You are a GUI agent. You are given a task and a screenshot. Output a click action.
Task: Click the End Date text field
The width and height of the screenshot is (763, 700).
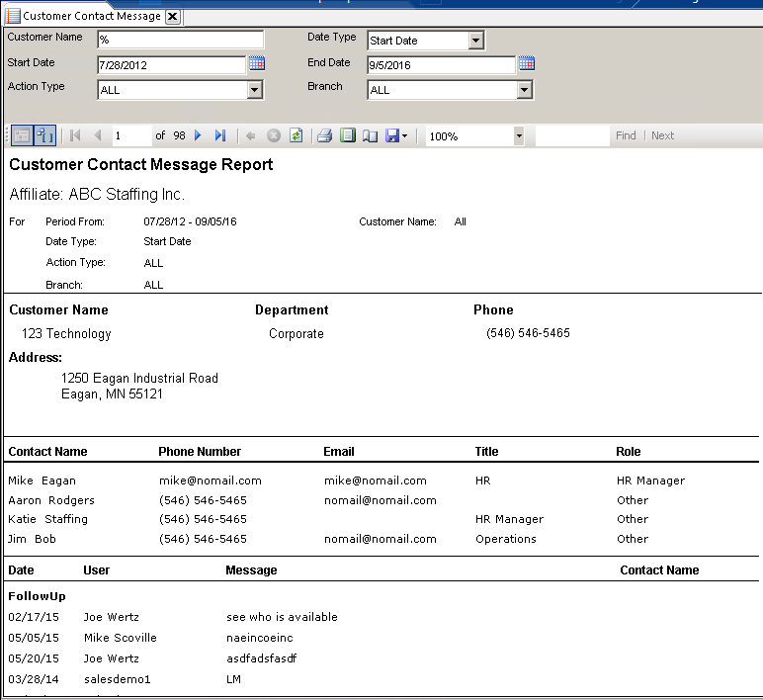tap(441, 64)
